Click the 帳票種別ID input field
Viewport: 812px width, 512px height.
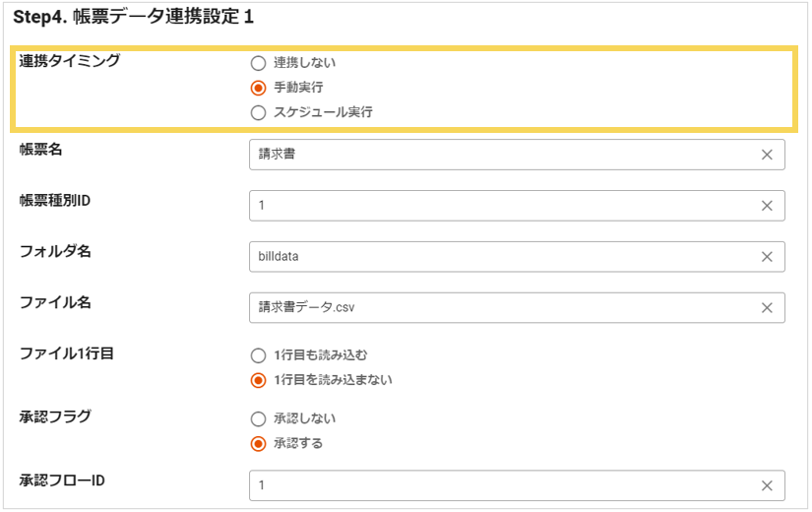click(502, 206)
